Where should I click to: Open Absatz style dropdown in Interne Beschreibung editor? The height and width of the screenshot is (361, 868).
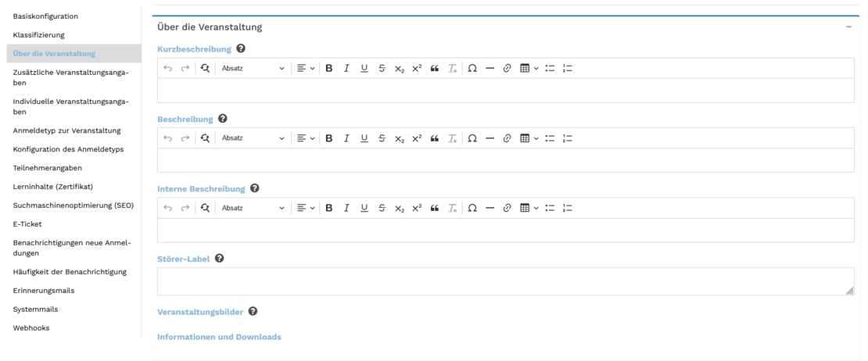[253, 209]
